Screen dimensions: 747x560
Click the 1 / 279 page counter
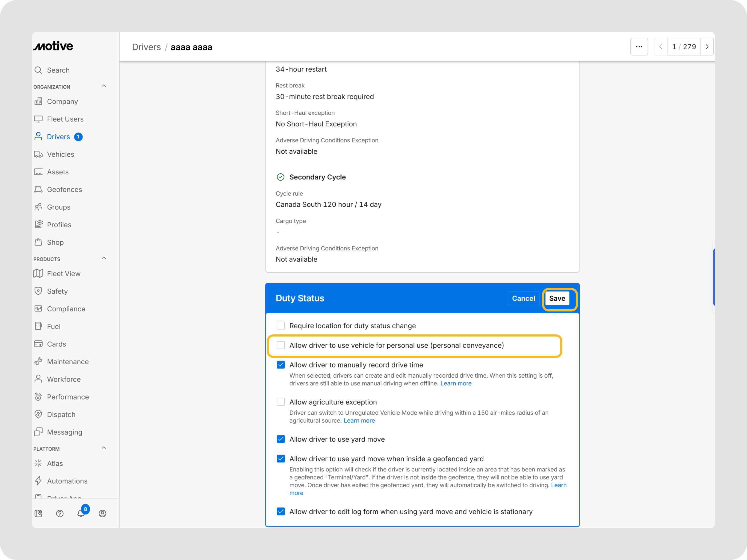684,47
